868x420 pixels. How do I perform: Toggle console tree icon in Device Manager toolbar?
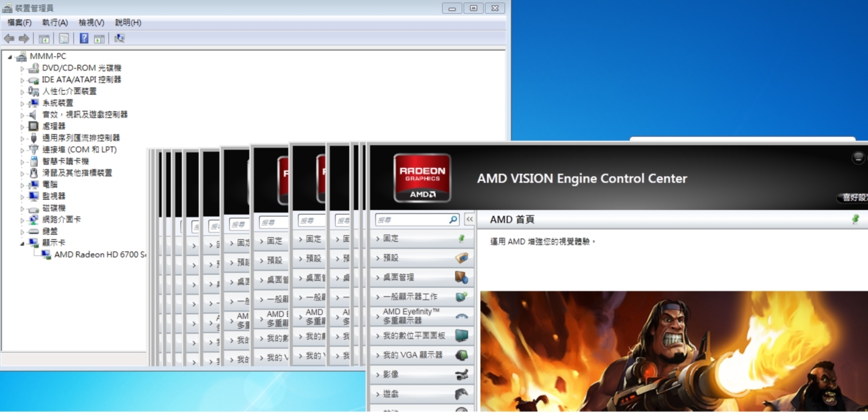(44, 39)
